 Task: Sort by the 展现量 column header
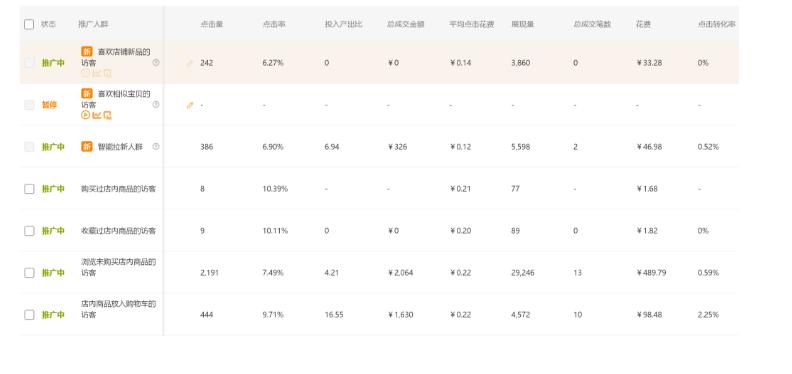click(523, 24)
